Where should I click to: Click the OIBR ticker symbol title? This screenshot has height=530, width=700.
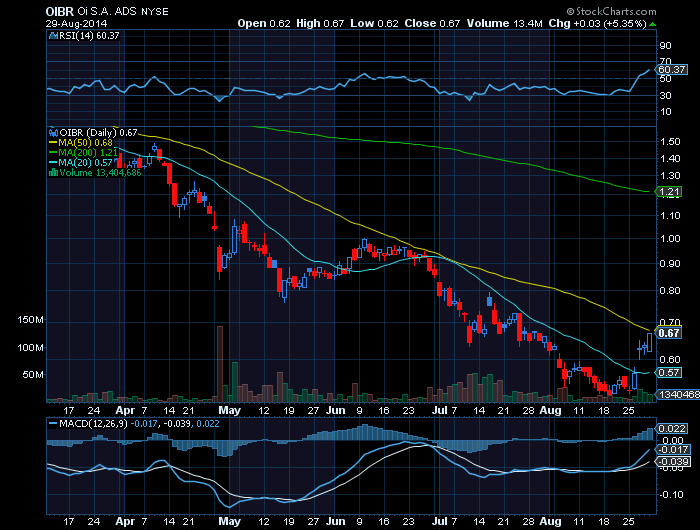coord(60,11)
